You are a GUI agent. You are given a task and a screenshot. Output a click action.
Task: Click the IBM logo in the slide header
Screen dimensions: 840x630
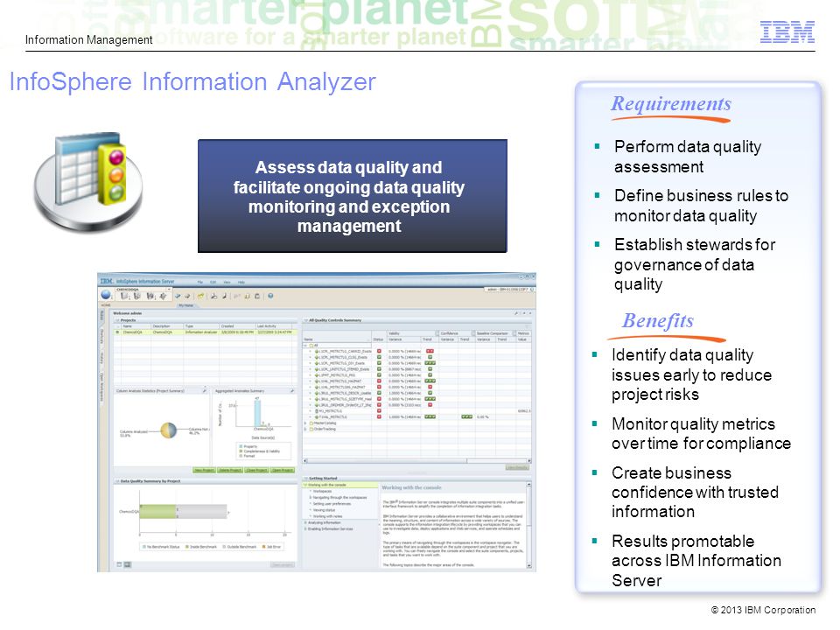[787, 32]
